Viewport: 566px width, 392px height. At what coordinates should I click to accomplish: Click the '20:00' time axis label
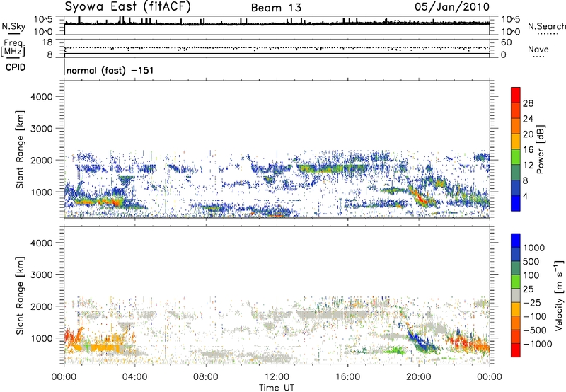tap(419, 377)
